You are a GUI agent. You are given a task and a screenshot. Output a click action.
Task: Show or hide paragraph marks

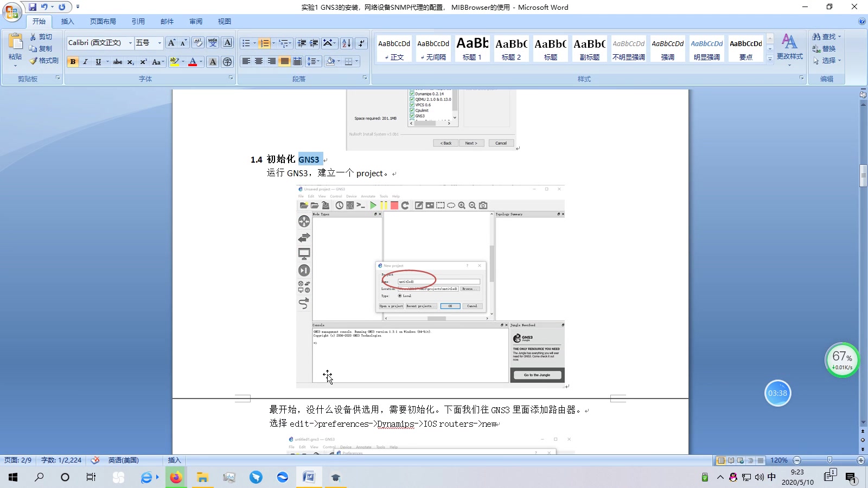point(361,43)
